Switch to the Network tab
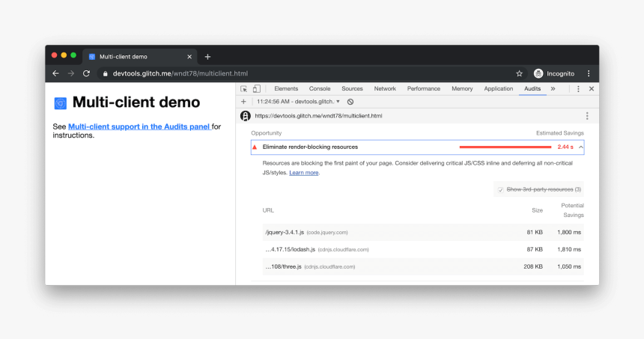Viewport: 644px width, 339px height. [385, 88]
